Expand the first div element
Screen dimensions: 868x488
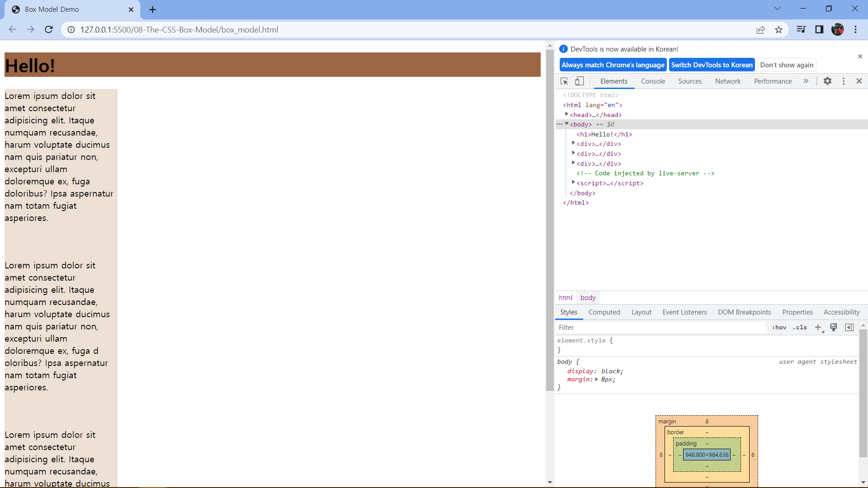(573, 144)
